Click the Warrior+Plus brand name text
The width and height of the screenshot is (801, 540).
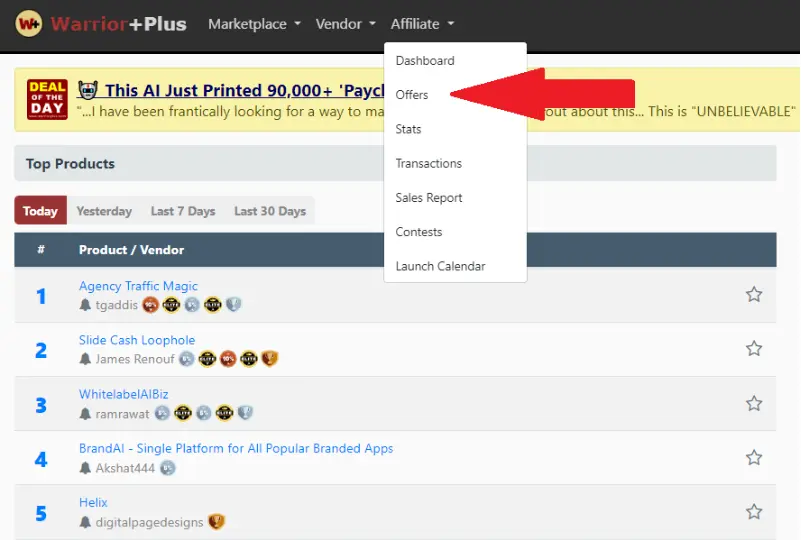tap(119, 24)
